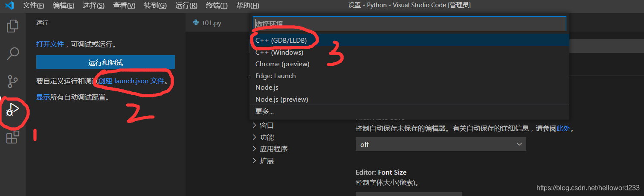This screenshot has height=196, width=644.
Task: Select Chrome (preview) environment
Action: tap(409, 64)
